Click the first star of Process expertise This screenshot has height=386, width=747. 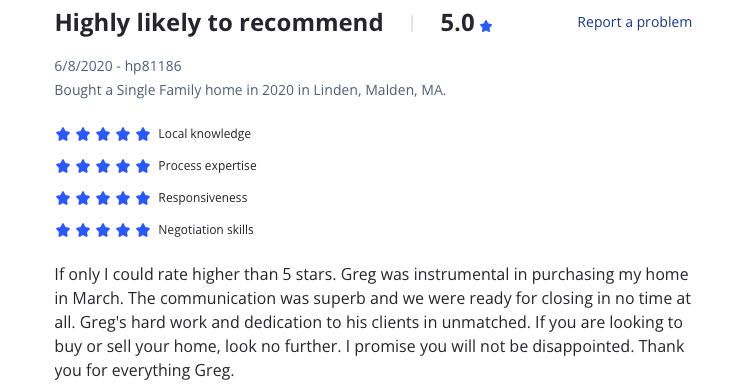click(63, 166)
